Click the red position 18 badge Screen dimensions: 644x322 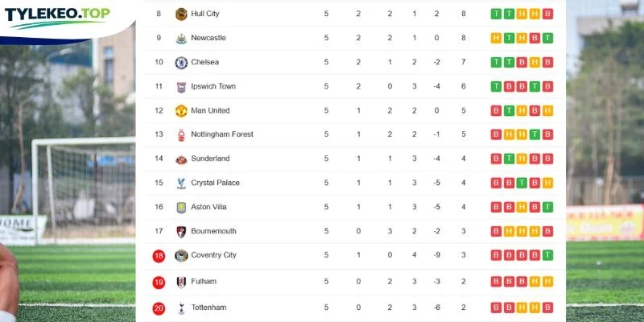point(159,256)
